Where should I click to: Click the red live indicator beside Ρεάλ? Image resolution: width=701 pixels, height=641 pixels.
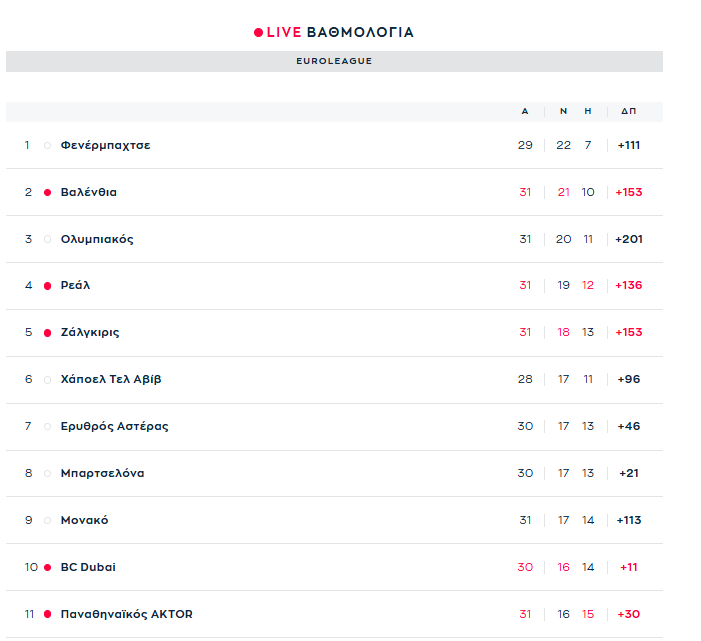point(47,286)
